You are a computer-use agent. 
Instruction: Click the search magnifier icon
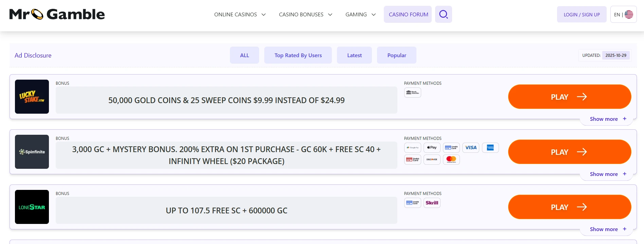click(x=443, y=14)
